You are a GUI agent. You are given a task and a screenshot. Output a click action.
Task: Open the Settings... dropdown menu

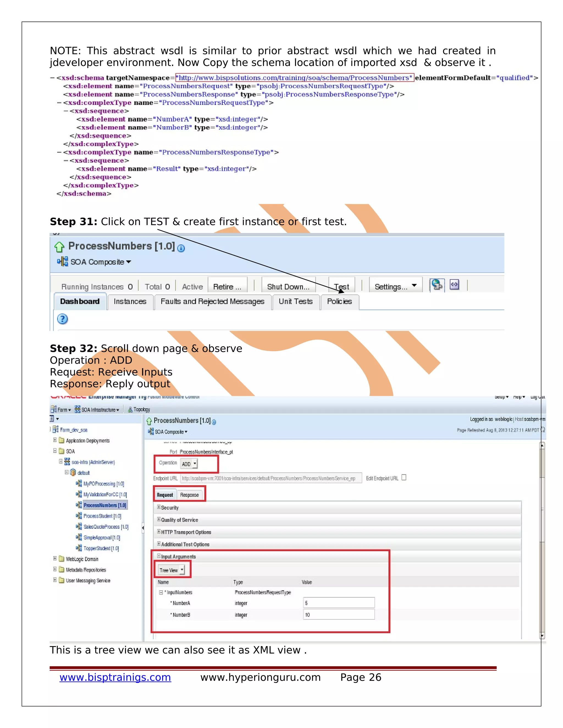coord(396,286)
